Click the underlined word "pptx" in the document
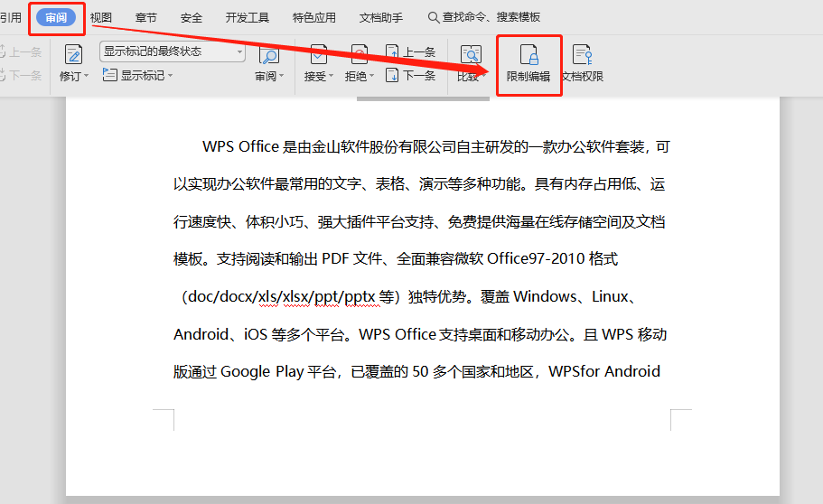 (x=360, y=296)
